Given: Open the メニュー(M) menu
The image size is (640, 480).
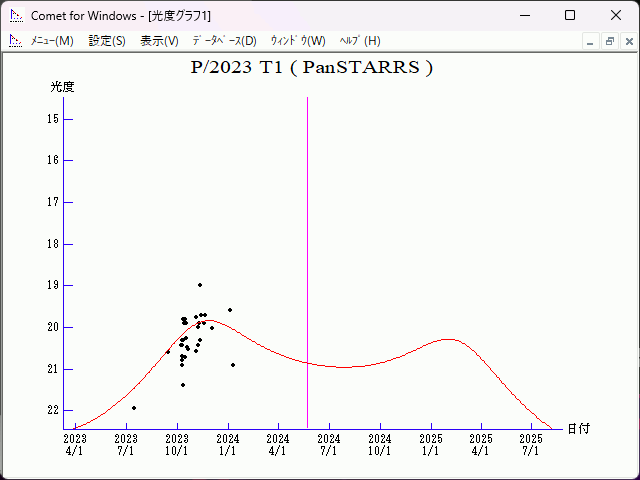Looking at the screenshot, I should click(52, 41).
